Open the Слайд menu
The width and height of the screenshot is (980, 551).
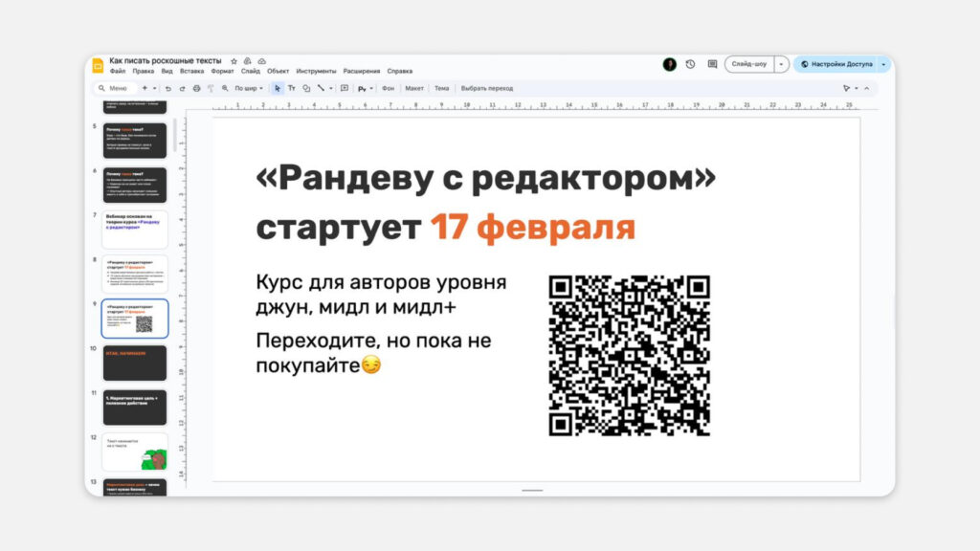(251, 71)
